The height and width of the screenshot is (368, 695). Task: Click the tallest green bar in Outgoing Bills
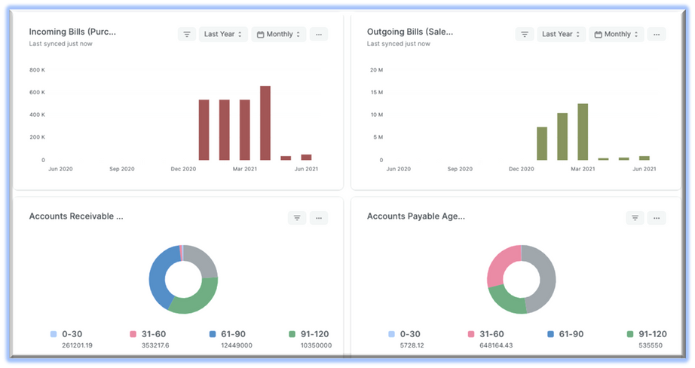pos(583,132)
